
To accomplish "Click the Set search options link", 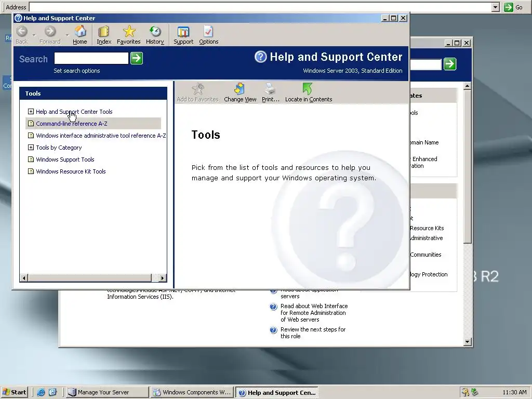I will [77, 71].
